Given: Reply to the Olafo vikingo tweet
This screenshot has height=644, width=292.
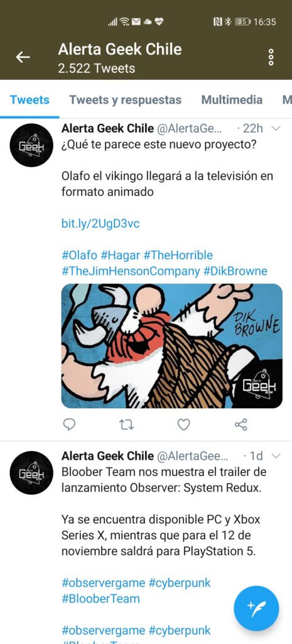Looking at the screenshot, I should pyautogui.click(x=69, y=424).
